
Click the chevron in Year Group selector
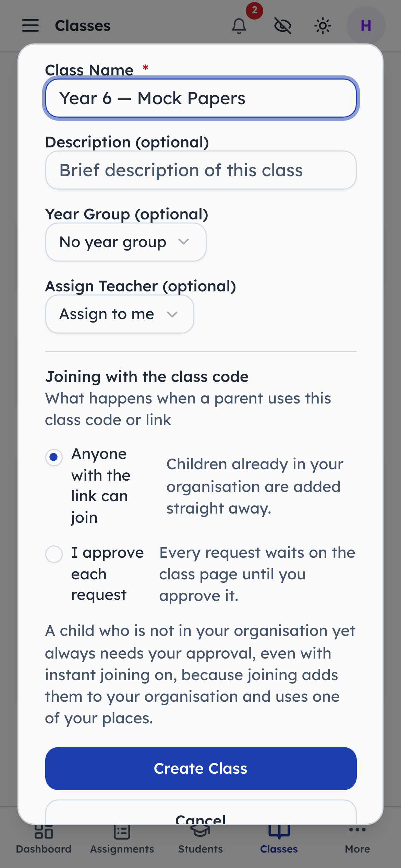184,242
